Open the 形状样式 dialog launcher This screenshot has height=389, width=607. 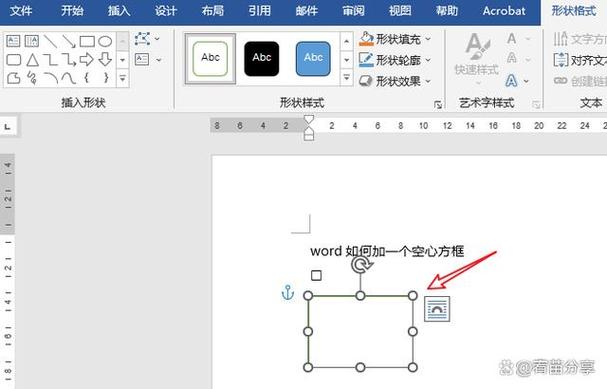click(438, 105)
